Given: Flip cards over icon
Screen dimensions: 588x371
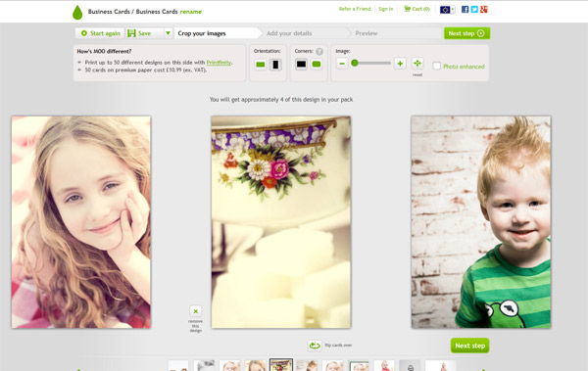Looking at the screenshot, I should pyautogui.click(x=315, y=346).
